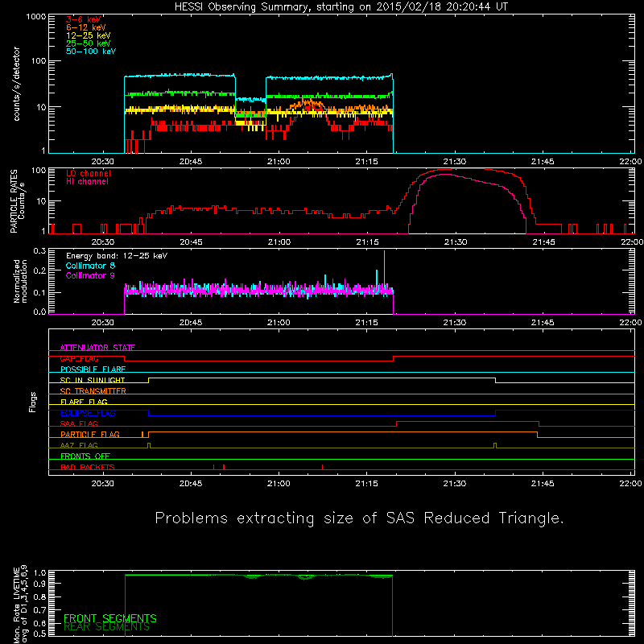Viewport: 644px width, 644px height.
Task: Click the Normalized modulation axis label
Action: click(19, 281)
